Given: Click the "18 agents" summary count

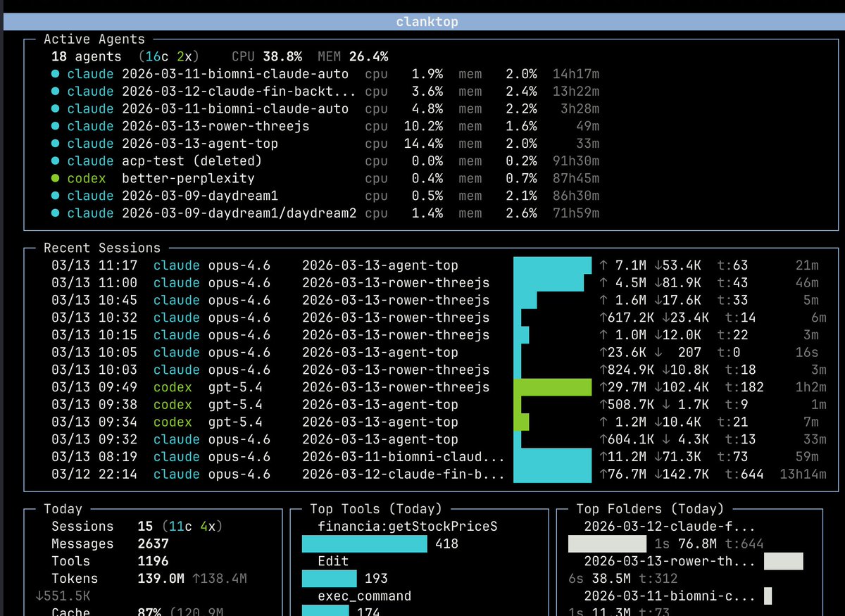Looking at the screenshot, I should point(86,56).
